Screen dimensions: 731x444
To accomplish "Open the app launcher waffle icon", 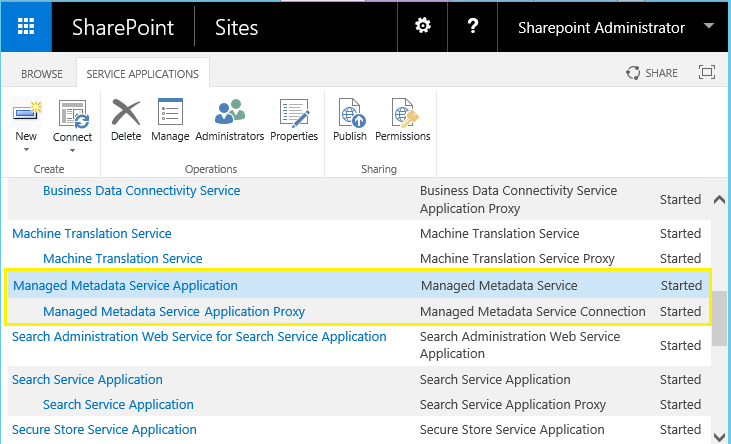I will 26,27.
